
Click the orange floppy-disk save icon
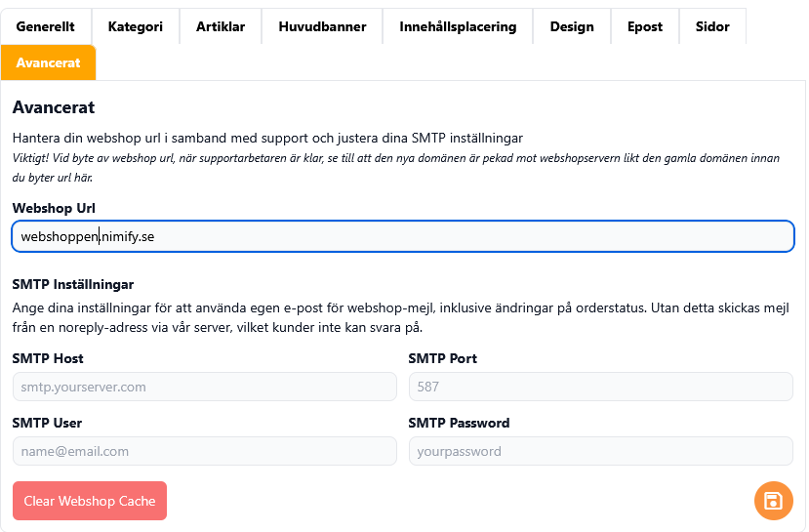coord(773,501)
